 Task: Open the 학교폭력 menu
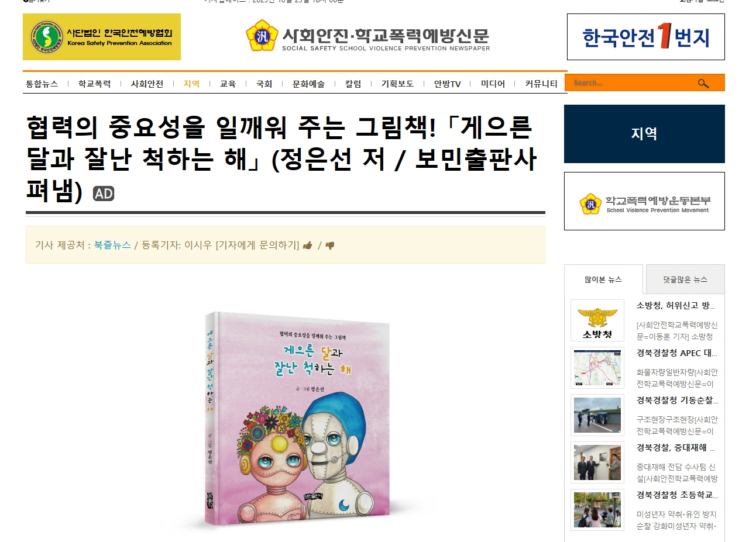tap(94, 84)
